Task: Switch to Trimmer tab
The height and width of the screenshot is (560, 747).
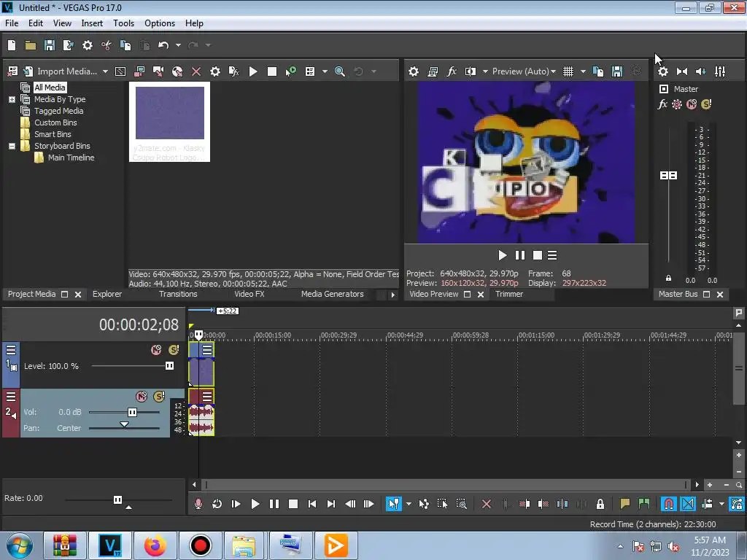Action: (x=509, y=295)
